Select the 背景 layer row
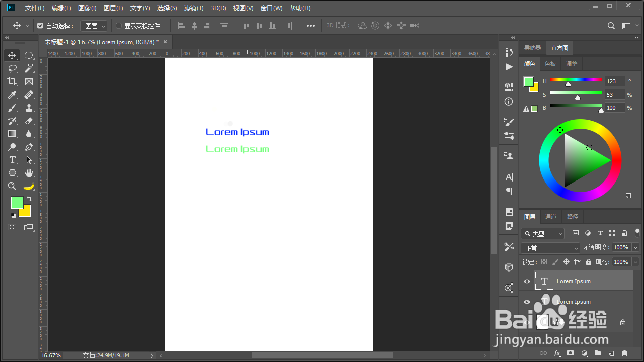The image size is (644, 362). (577, 322)
